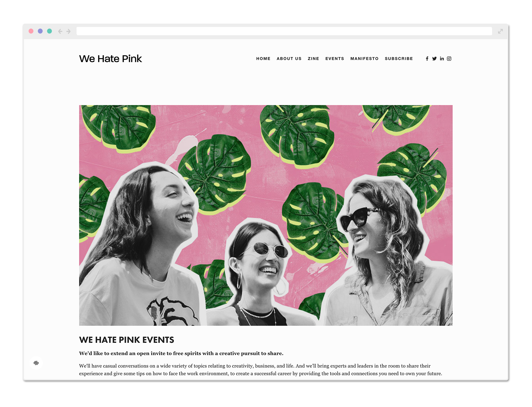
Task: Select EVENTS in the navigation
Action: (334, 58)
